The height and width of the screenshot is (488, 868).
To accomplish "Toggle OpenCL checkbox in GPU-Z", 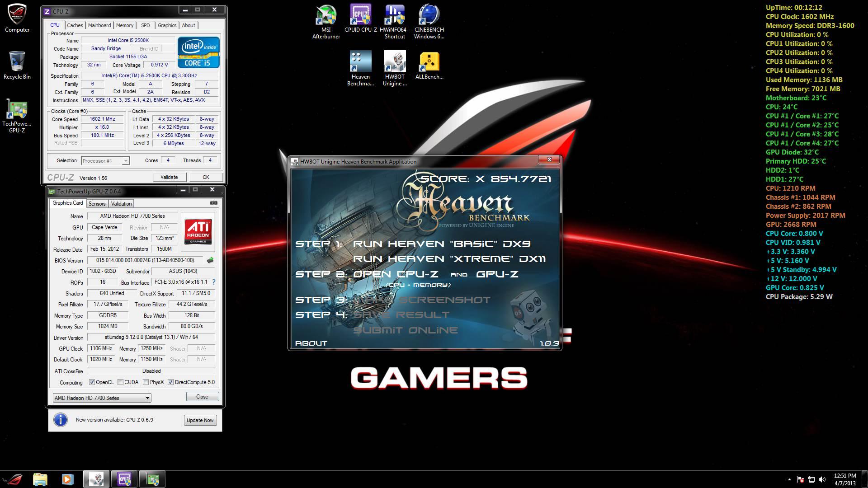I will pos(92,382).
